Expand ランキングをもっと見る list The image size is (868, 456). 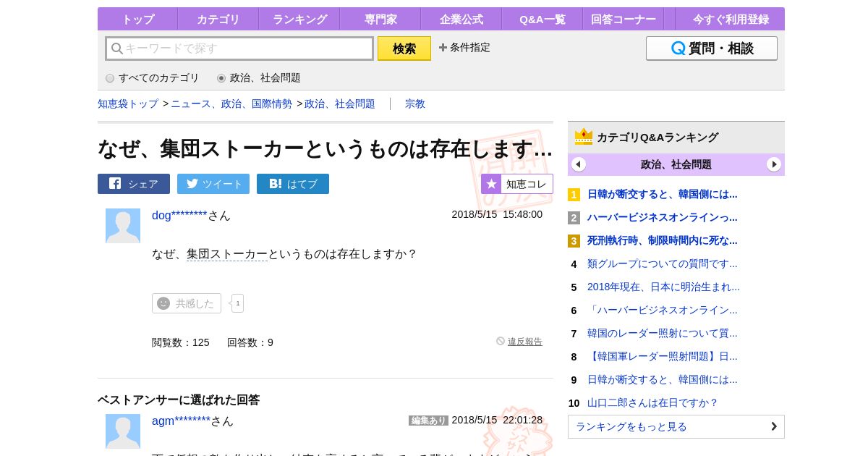(676, 426)
